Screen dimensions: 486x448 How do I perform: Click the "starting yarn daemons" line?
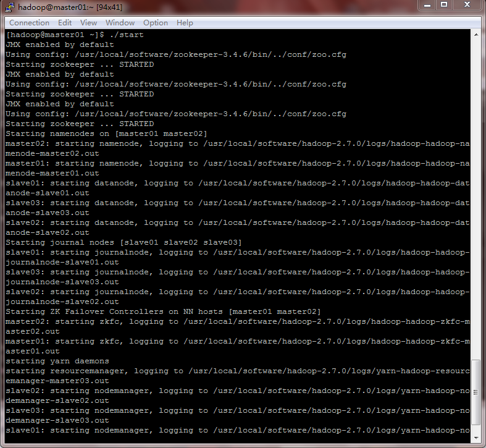(57, 361)
